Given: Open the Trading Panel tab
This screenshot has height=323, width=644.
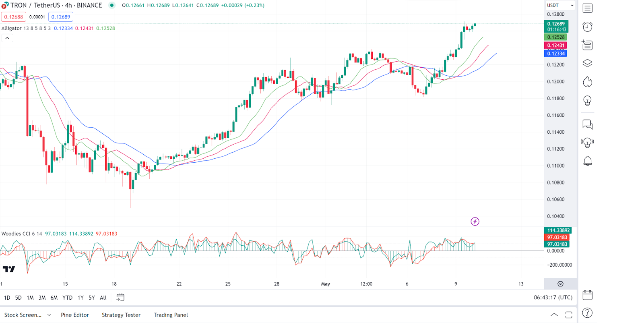Looking at the screenshot, I should tap(171, 315).
